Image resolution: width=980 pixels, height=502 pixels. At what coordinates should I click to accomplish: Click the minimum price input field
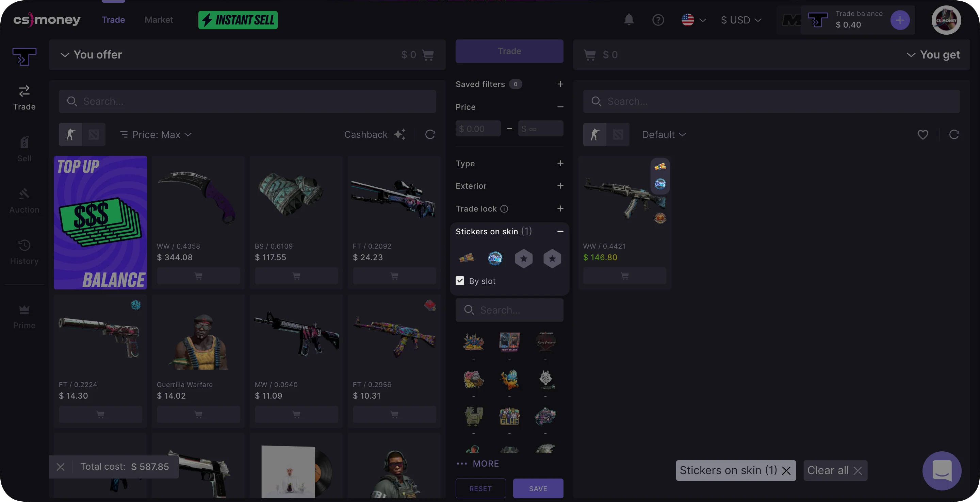(x=478, y=129)
